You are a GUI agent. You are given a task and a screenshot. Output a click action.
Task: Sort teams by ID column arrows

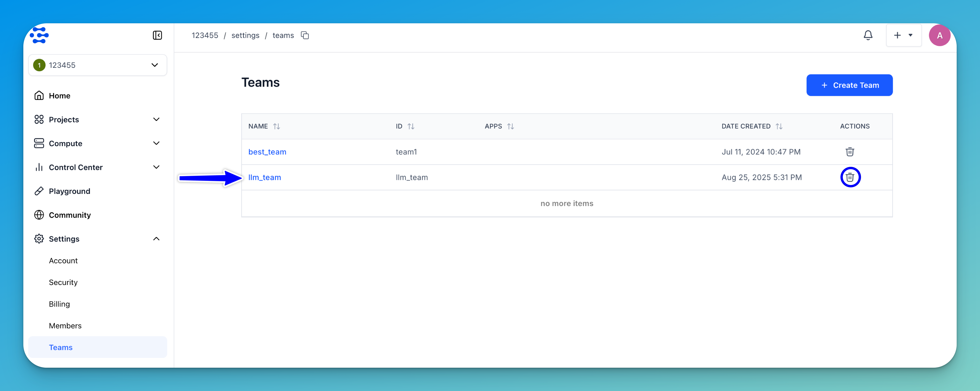click(x=411, y=126)
